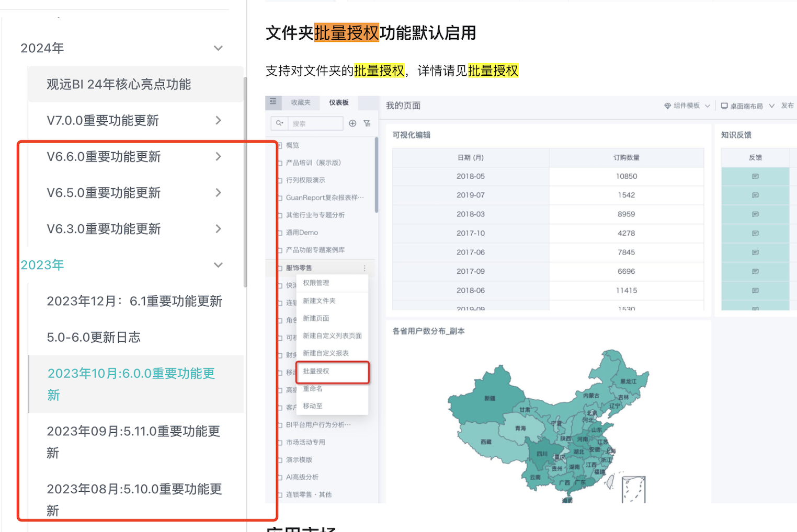
Task: Click inside the 搜索 search field
Action: pos(314,123)
